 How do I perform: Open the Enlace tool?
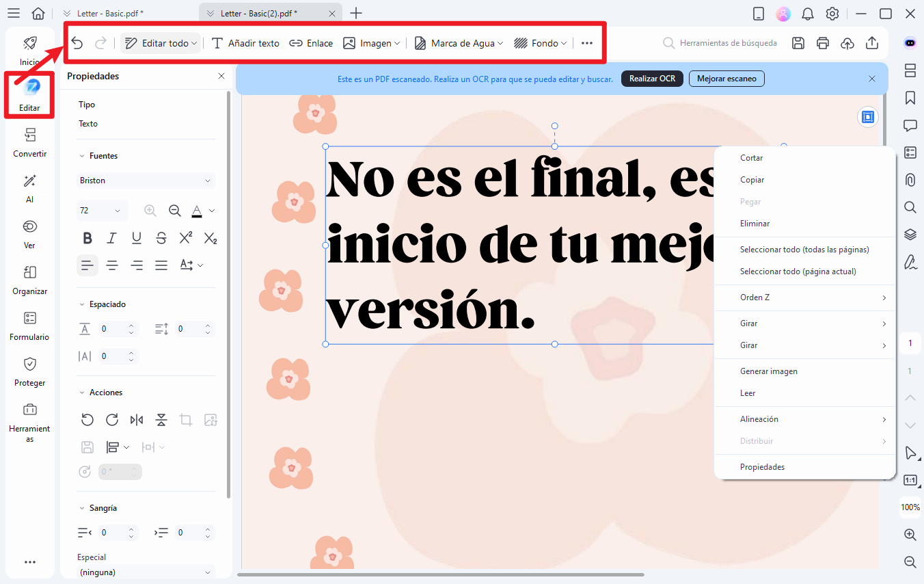point(311,42)
